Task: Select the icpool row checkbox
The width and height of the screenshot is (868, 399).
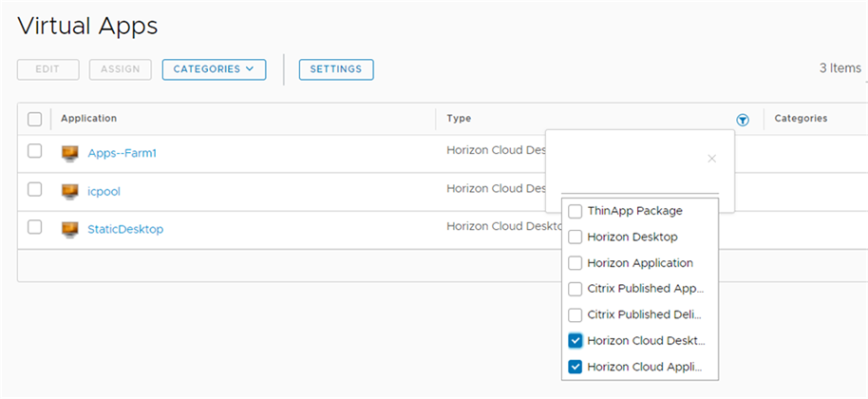Action: [35, 190]
